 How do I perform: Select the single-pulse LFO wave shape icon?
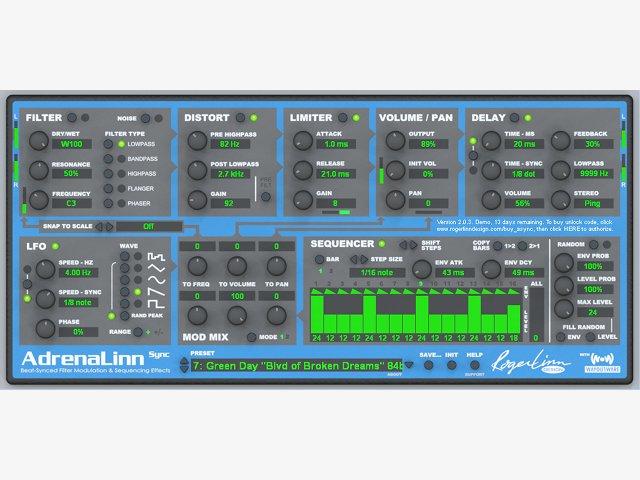click(156, 303)
